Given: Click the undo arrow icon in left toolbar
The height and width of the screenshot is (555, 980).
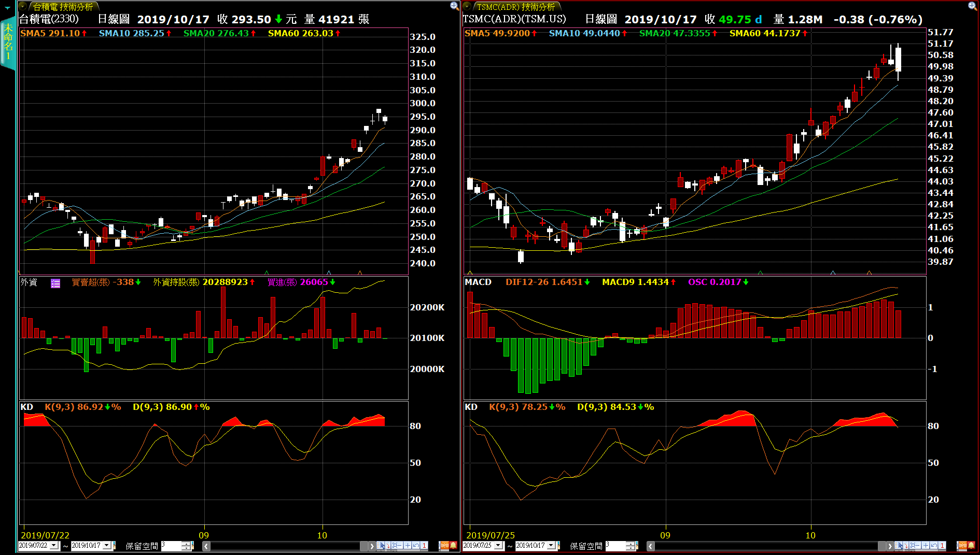Looking at the screenshot, I should coord(416,545).
